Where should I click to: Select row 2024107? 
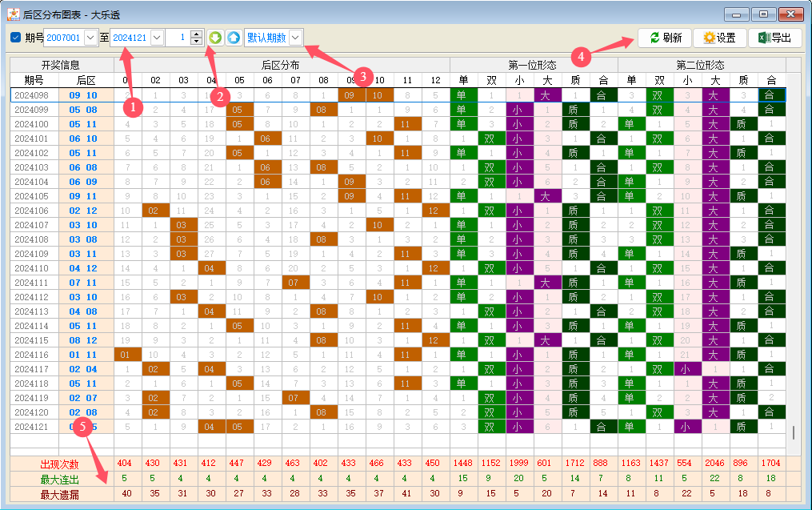pyautogui.click(x=398, y=225)
